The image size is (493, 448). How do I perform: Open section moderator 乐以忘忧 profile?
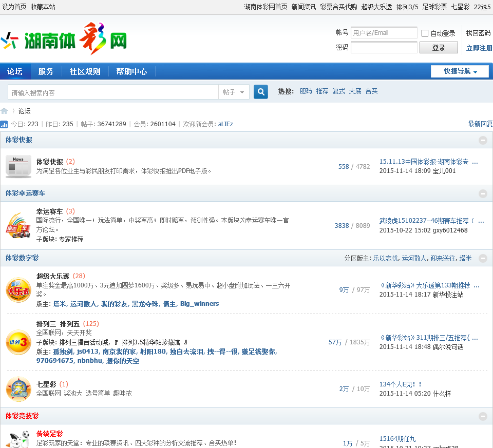coord(385,258)
